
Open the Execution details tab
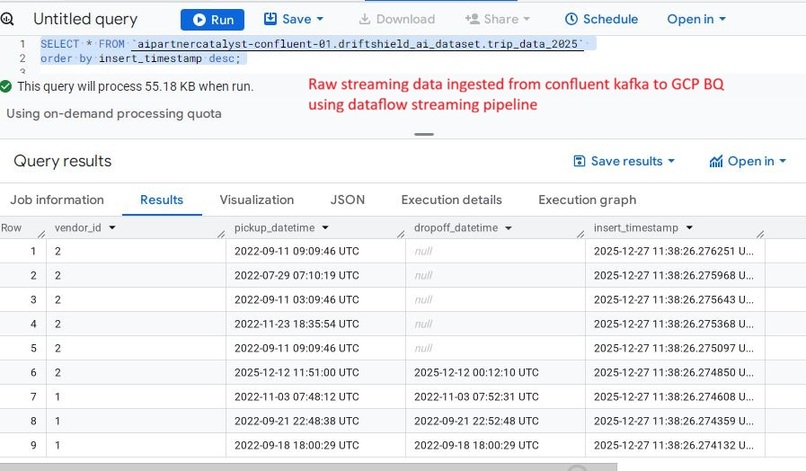[451, 200]
